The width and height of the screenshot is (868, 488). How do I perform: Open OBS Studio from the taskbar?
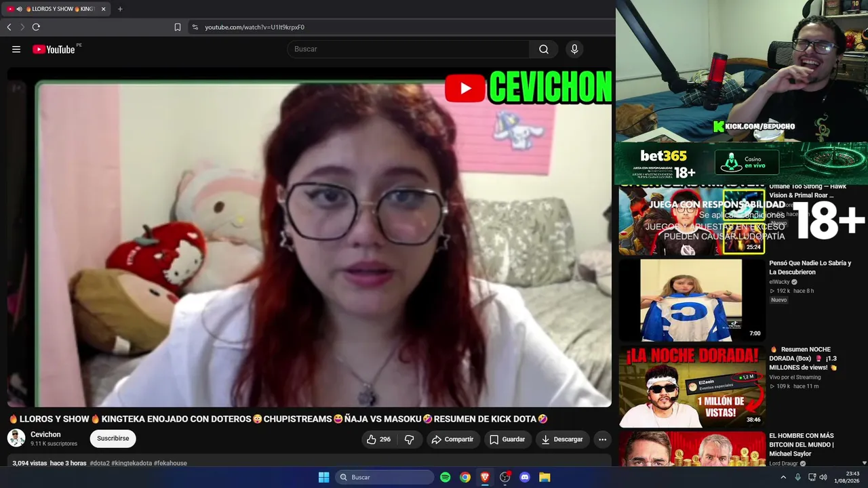(505, 477)
